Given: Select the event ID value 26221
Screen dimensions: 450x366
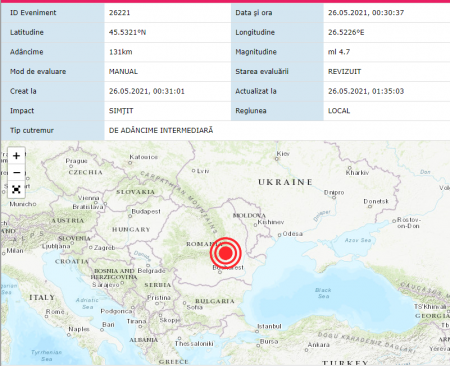Looking at the screenshot, I should point(119,13).
